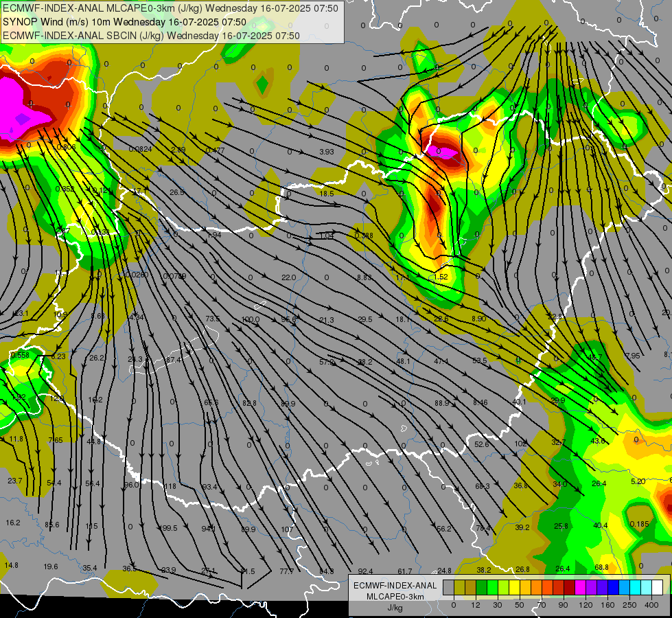Pick the deep blue legend swatch
This screenshot has height=618, width=672.
(x=614, y=587)
